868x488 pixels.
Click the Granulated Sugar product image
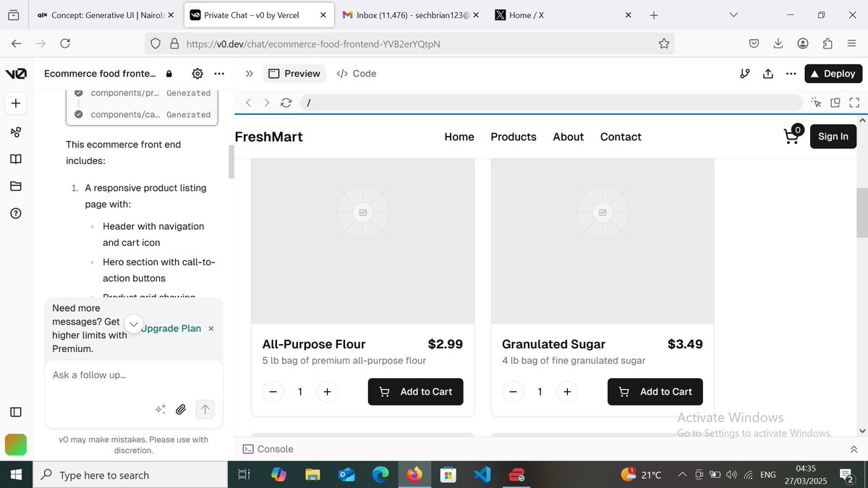click(603, 241)
